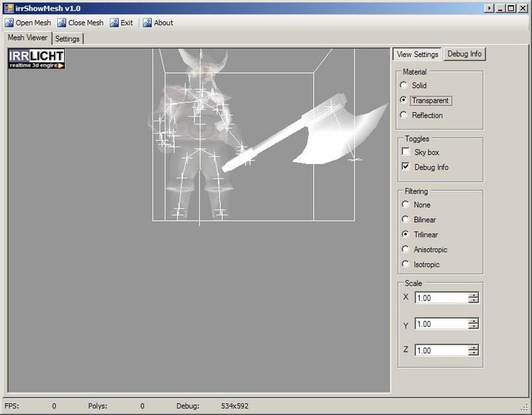
Task: Click the Exit toolbar icon
Action: 114,23
